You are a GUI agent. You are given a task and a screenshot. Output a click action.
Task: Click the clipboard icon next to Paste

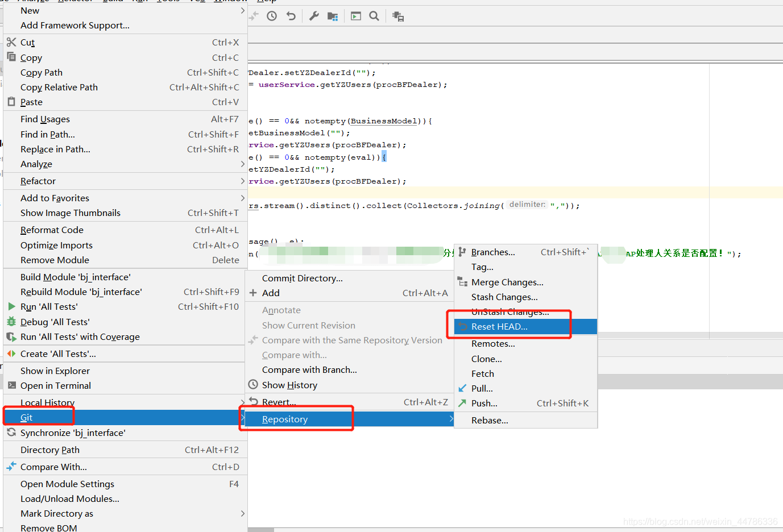11,102
